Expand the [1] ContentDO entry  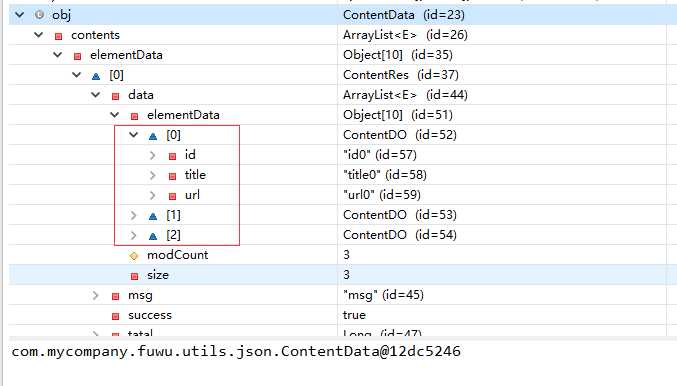133,215
